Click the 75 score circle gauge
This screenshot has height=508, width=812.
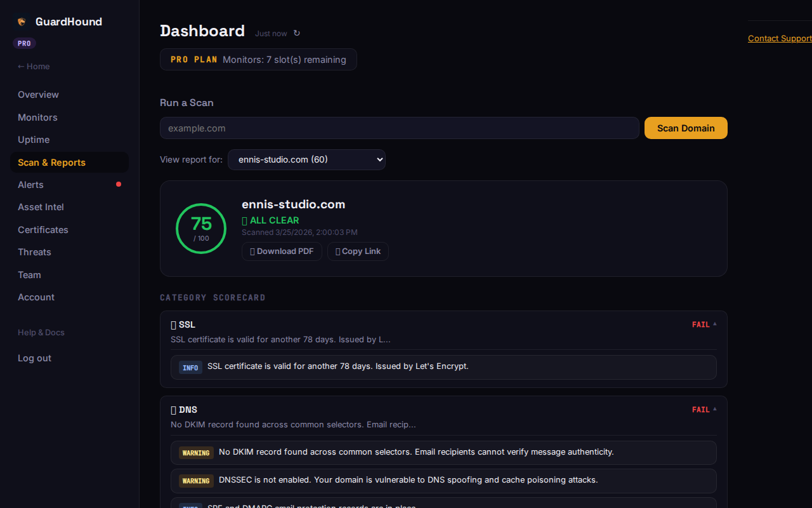[201, 229]
